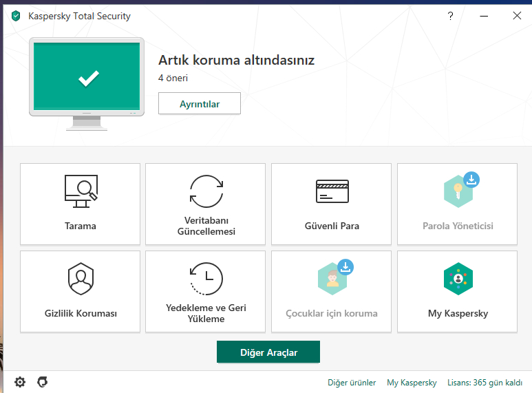Image resolution: width=532 pixels, height=393 pixels.
Task: Click the '4 öneri' recommendations text
Action: coord(173,78)
